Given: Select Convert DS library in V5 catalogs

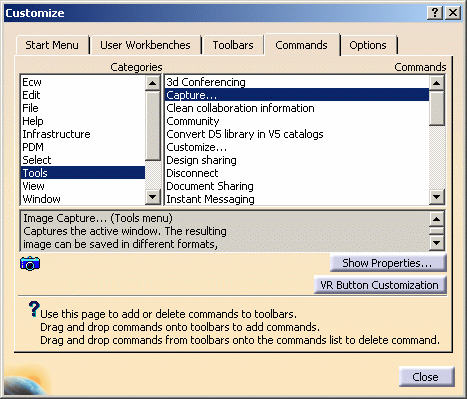Looking at the screenshot, I should [297, 134].
